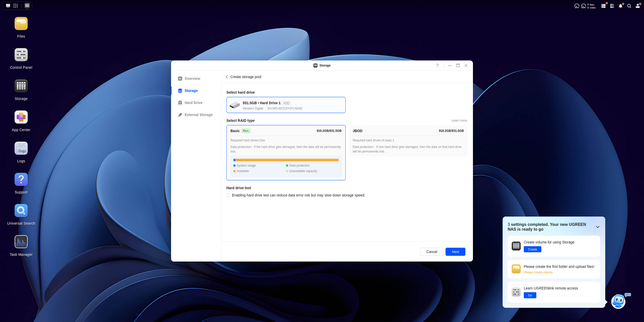Launch App Center from the desktop
Image resolution: width=644 pixels, height=322 pixels.
point(21,117)
